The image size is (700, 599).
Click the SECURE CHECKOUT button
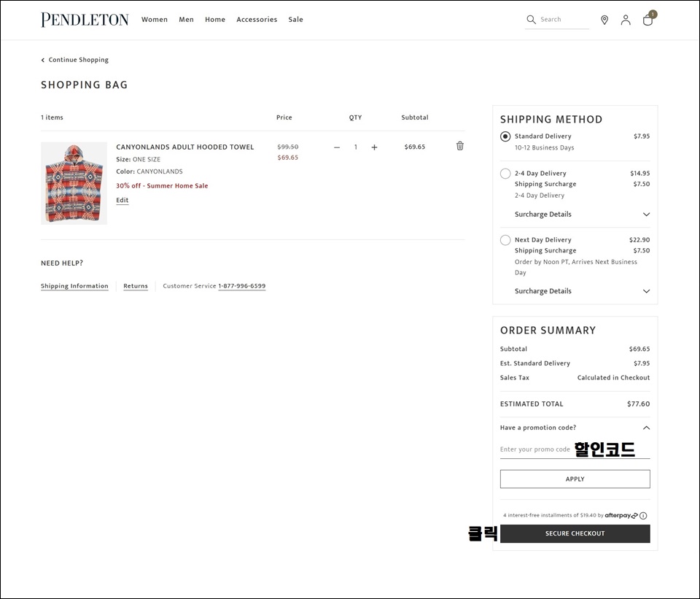pos(575,534)
